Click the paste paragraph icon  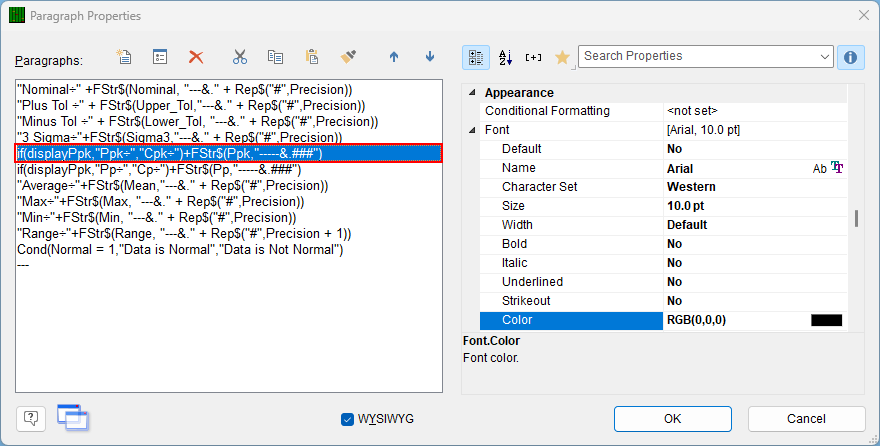[312, 57]
